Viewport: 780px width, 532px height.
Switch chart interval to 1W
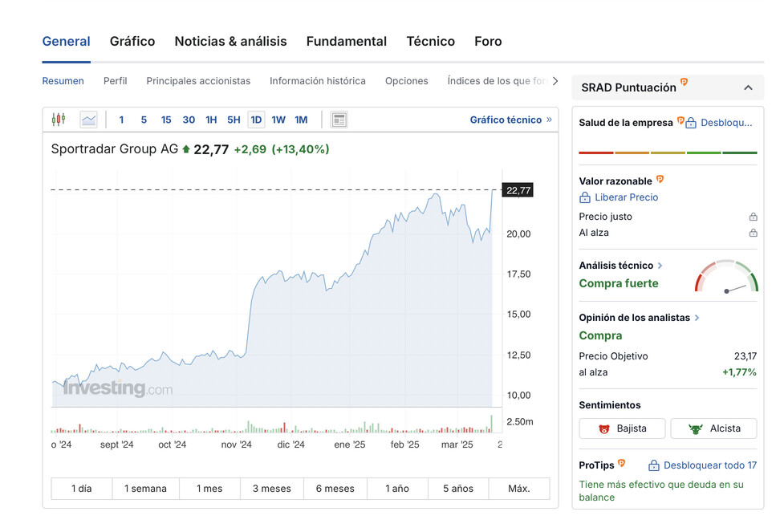(x=278, y=120)
